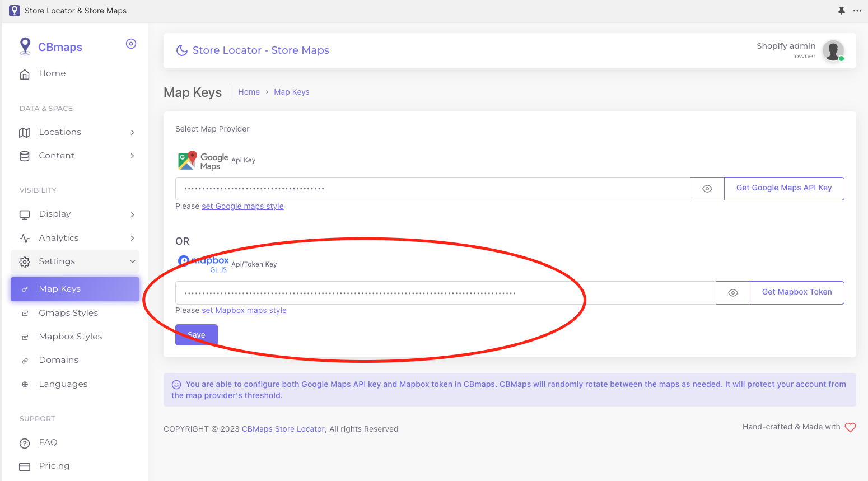This screenshot has width=868, height=481.
Task: Show Google Maps API key with eye toggle
Action: 707,189
